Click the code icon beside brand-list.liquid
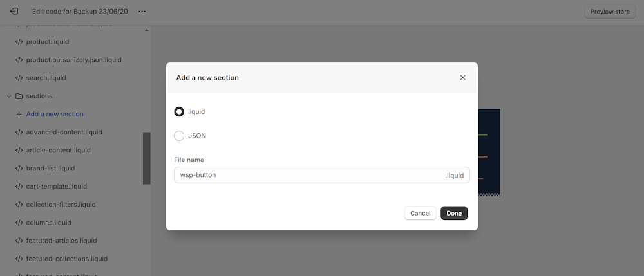 tap(19, 169)
